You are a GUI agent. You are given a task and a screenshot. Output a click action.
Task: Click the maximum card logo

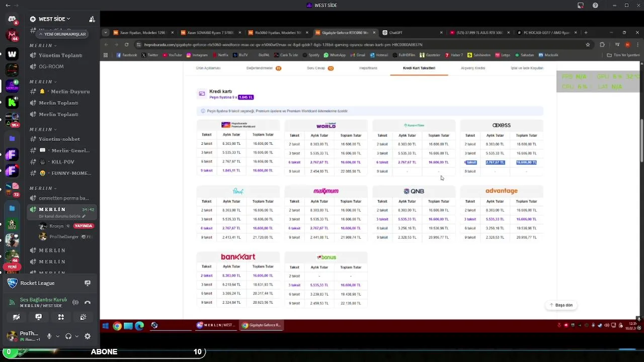(x=326, y=191)
